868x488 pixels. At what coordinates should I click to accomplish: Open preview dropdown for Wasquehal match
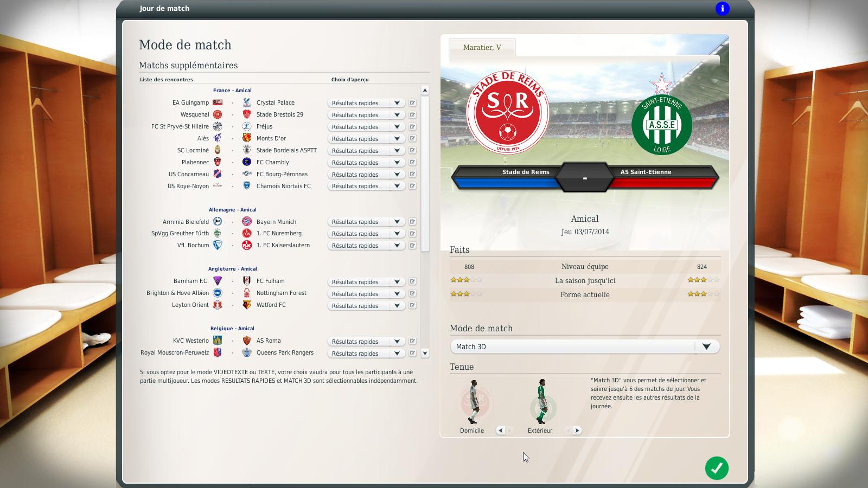(366, 115)
